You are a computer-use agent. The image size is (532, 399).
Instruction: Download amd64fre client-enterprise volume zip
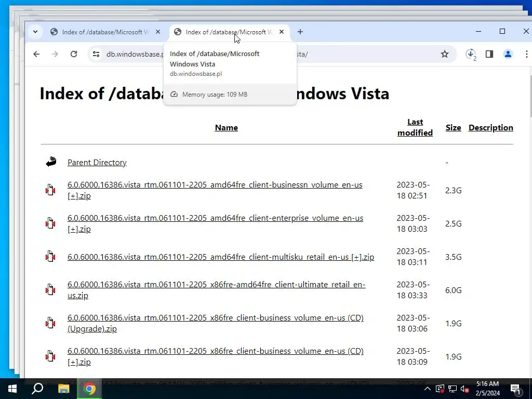[215, 223]
